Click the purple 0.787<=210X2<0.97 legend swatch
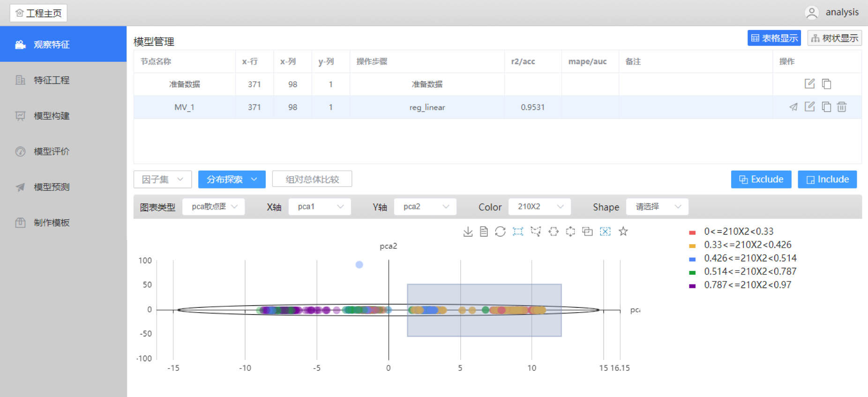Viewport: 868px width, 397px height. (x=692, y=285)
